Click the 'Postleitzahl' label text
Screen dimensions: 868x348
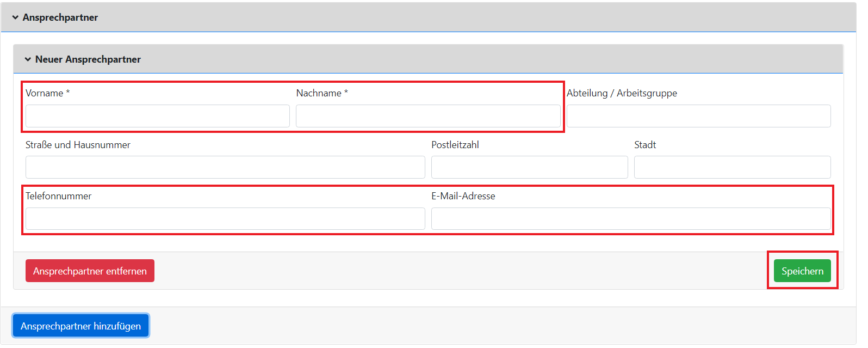click(455, 145)
